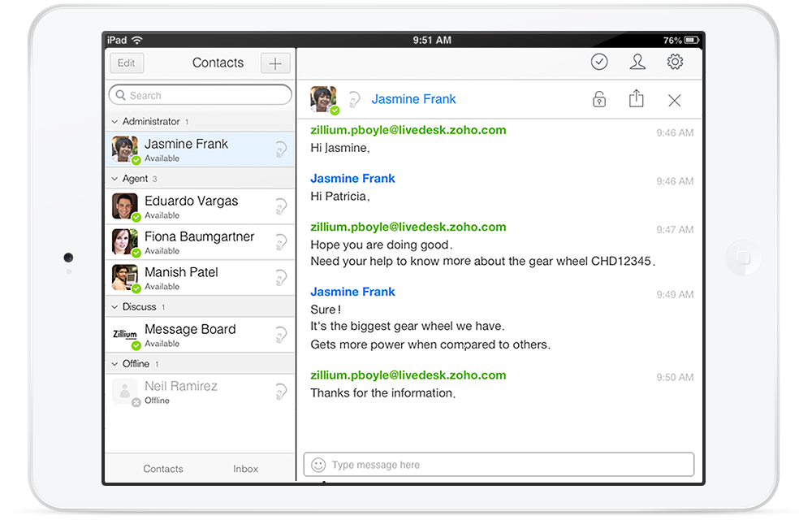Image resolution: width=812 pixels, height=520 pixels.
Task: Tap sender zillium.pboyle email at 9:47 AM
Action: coord(408,227)
